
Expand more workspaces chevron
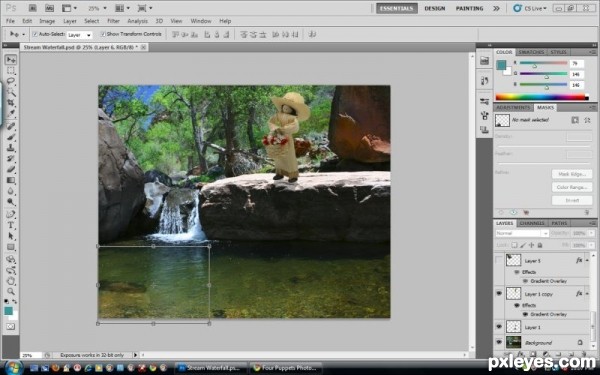pos(496,8)
